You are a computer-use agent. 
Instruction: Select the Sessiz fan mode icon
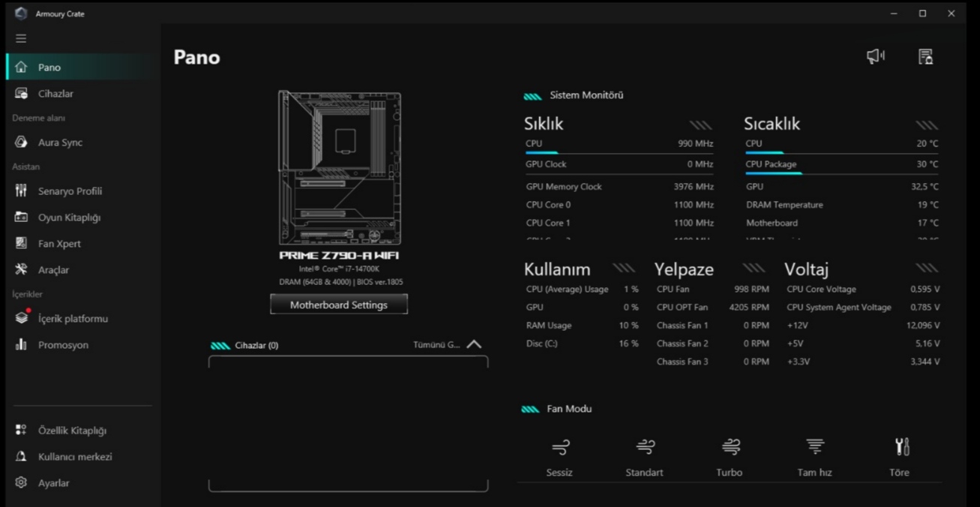click(560, 447)
